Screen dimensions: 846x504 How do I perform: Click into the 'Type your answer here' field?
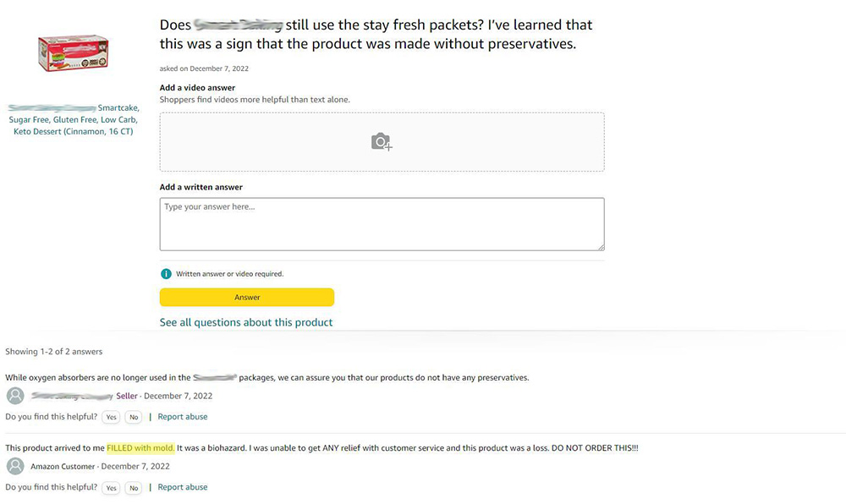pyautogui.click(x=382, y=224)
